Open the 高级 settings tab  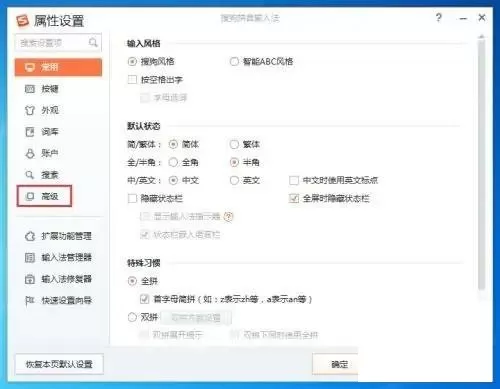[44, 196]
